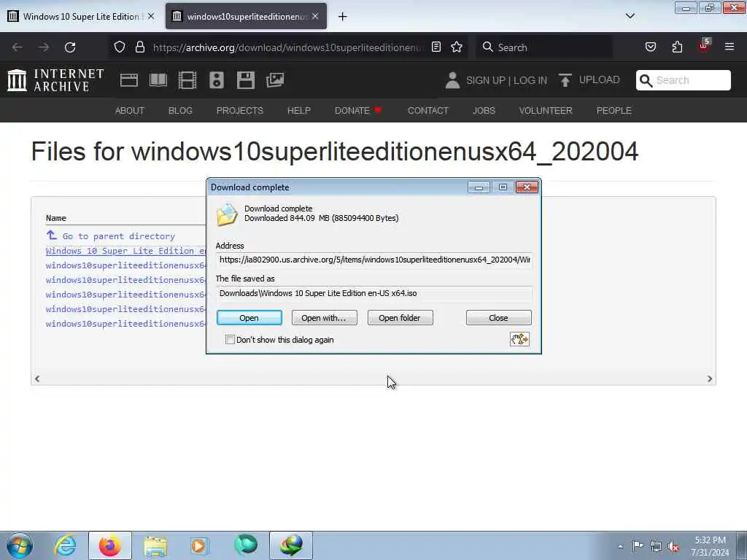Click the Firefox reload button
Viewport: 747px width, 560px height.
coord(70,47)
